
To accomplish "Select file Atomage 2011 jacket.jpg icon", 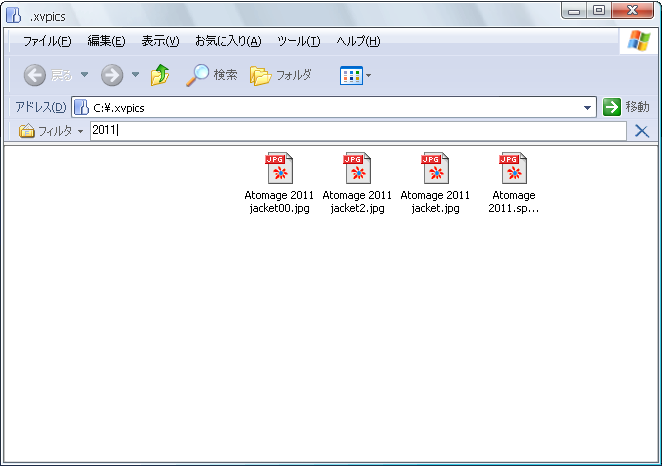I will pos(435,168).
